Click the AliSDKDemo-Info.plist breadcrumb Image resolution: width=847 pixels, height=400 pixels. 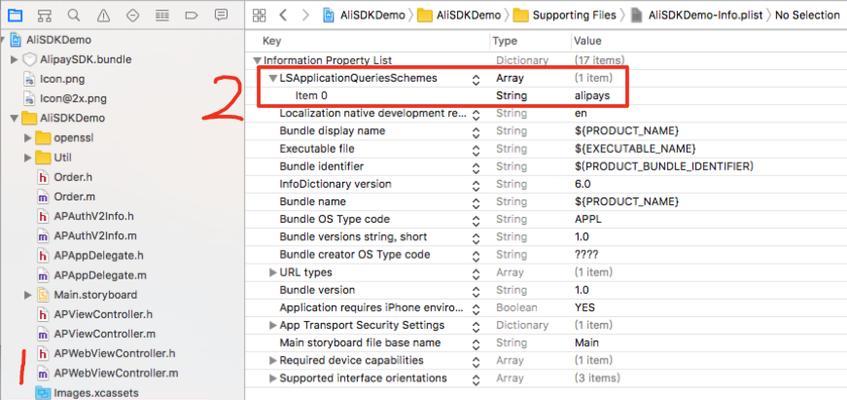pyautogui.click(x=697, y=15)
